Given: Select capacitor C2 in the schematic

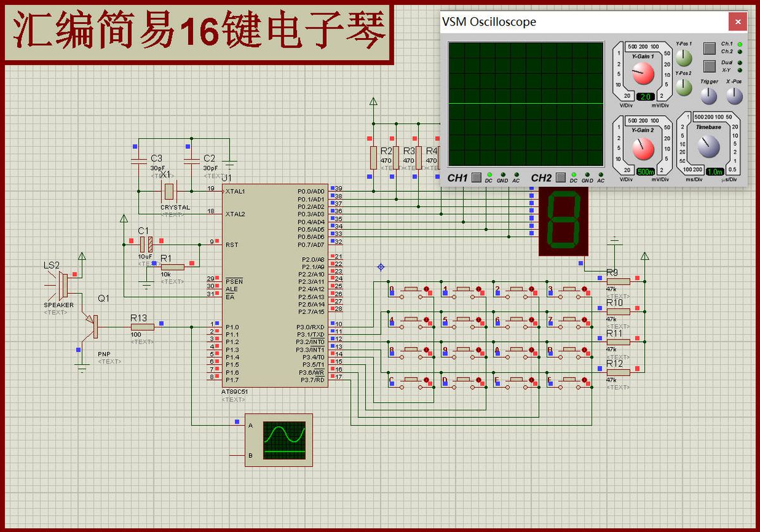Looking at the screenshot, I should tap(191, 161).
